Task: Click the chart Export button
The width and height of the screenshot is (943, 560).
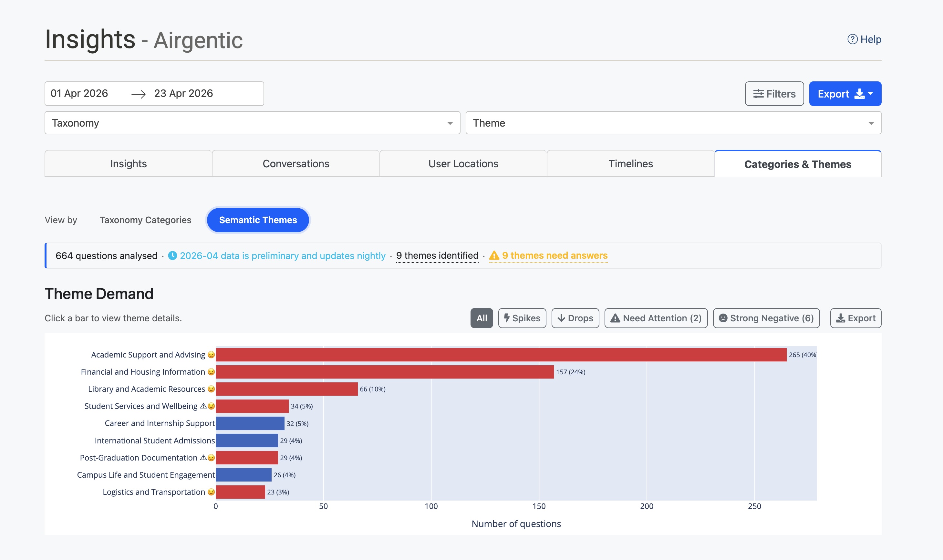Action: (855, 318)
